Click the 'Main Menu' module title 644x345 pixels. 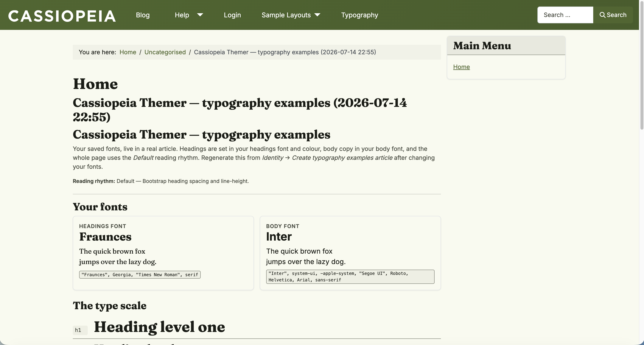[482, 46]
